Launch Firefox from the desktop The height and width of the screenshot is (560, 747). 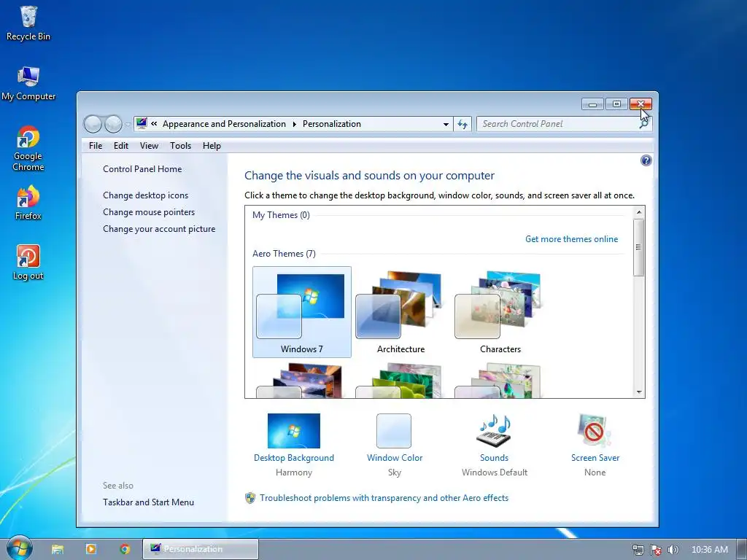point(28,203)
